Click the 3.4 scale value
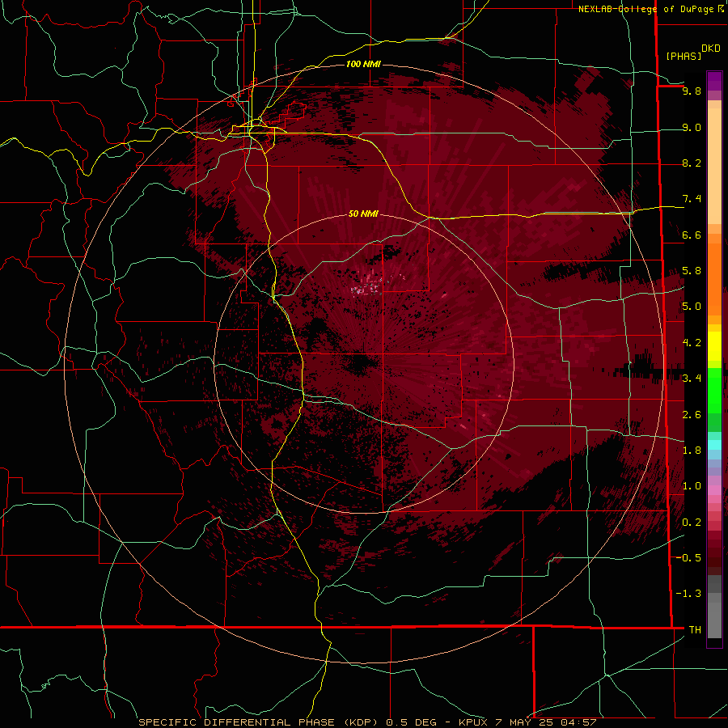Image resolution: width=728 pixels, height=728 pixels. 692,379
